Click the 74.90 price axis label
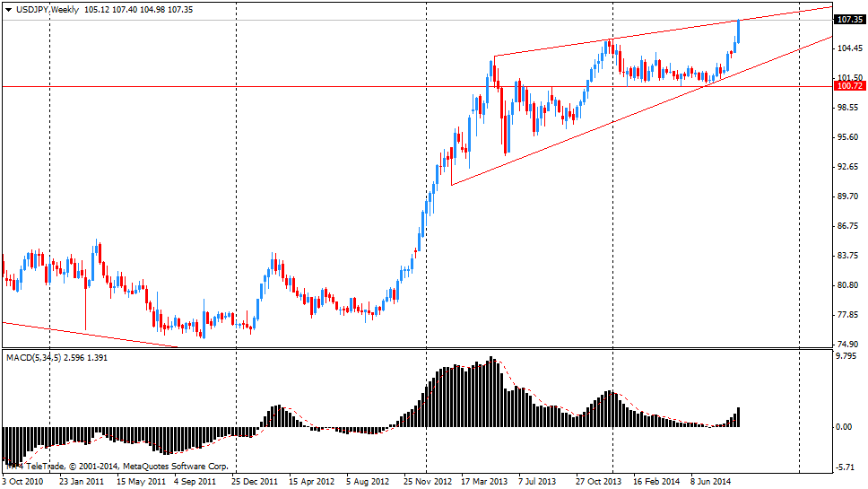This screenshot has height=489, width=868. tap(849, 344)
